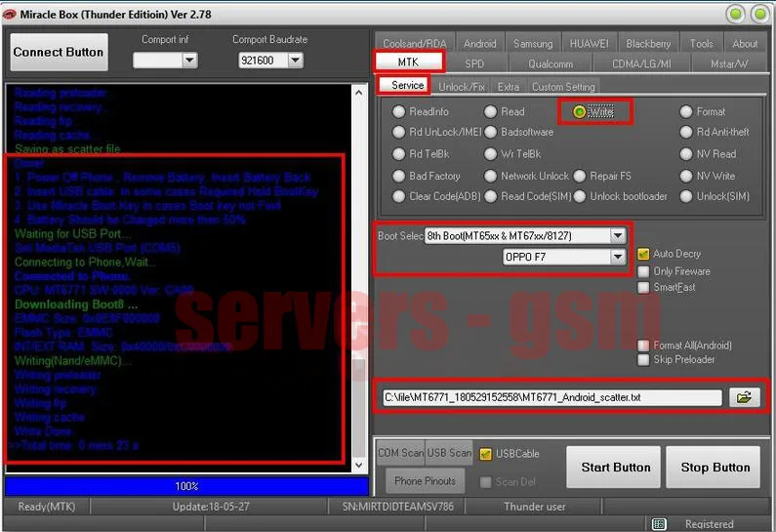Choose the Rd Anti-theft radio option

[686, 132]
